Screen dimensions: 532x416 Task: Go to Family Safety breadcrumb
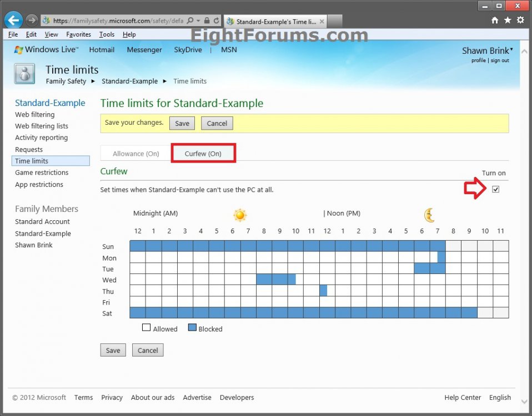[x=66, y=82]
